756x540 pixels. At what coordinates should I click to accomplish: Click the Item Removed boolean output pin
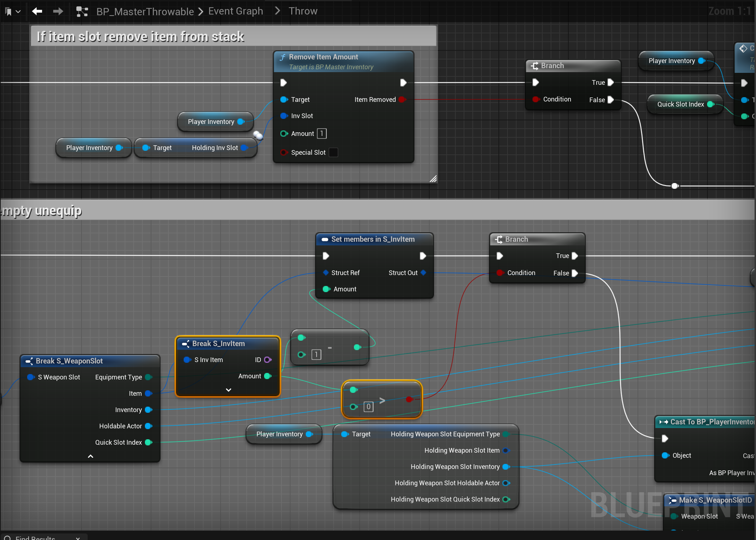pos(402,100)
